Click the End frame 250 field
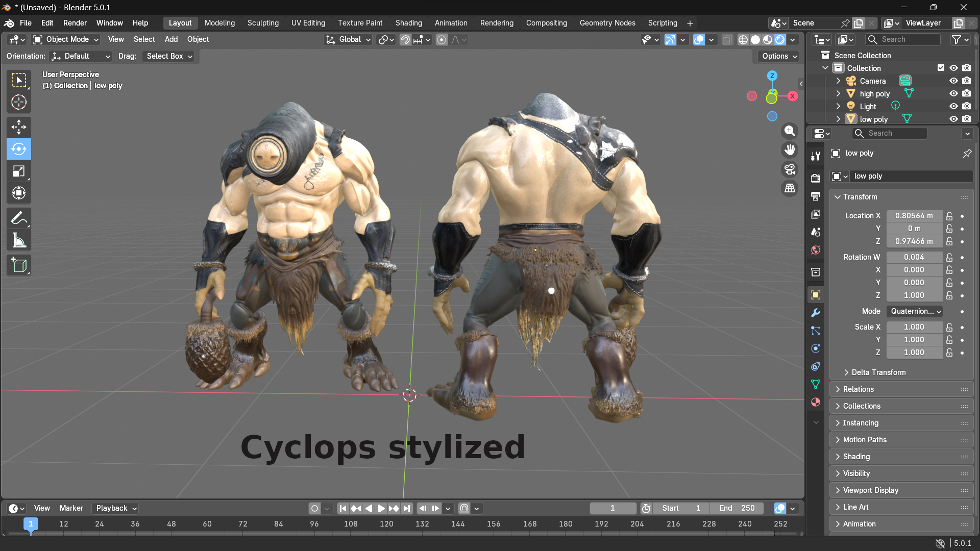 pos(737,508)
